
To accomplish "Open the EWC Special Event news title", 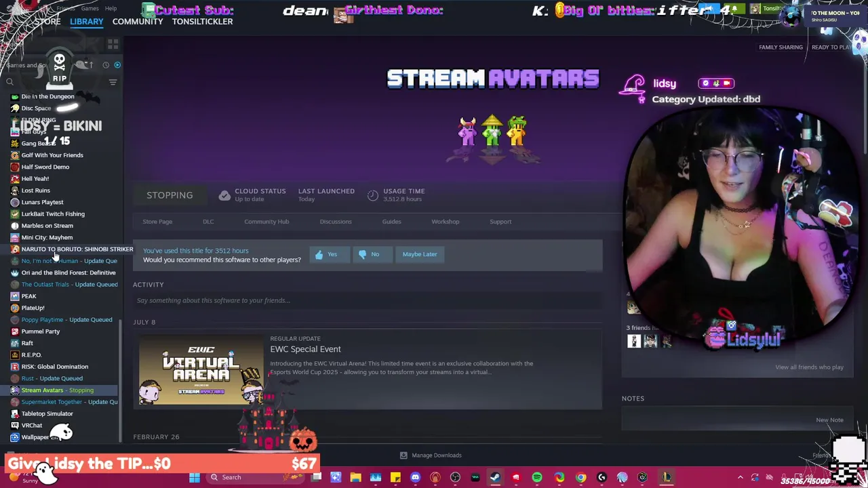I will point(305,349).
